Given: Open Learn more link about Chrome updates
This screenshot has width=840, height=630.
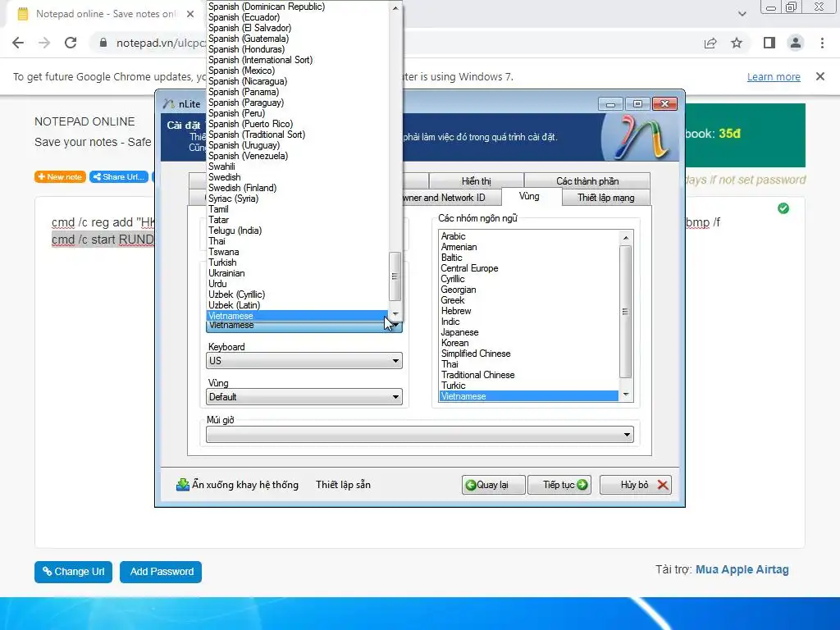Looking at the screenshot, I should click(x=774, y=76).
